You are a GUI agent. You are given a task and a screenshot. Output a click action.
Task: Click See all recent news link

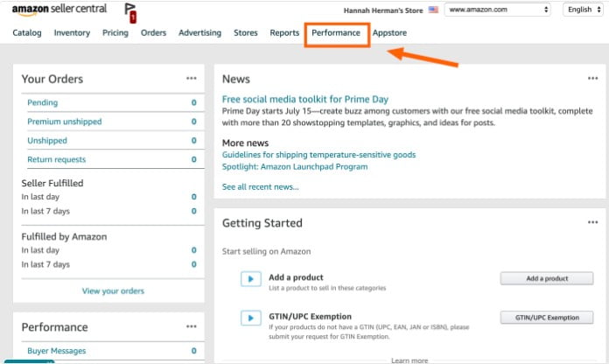pyautogui.click(x=260, y=187)
